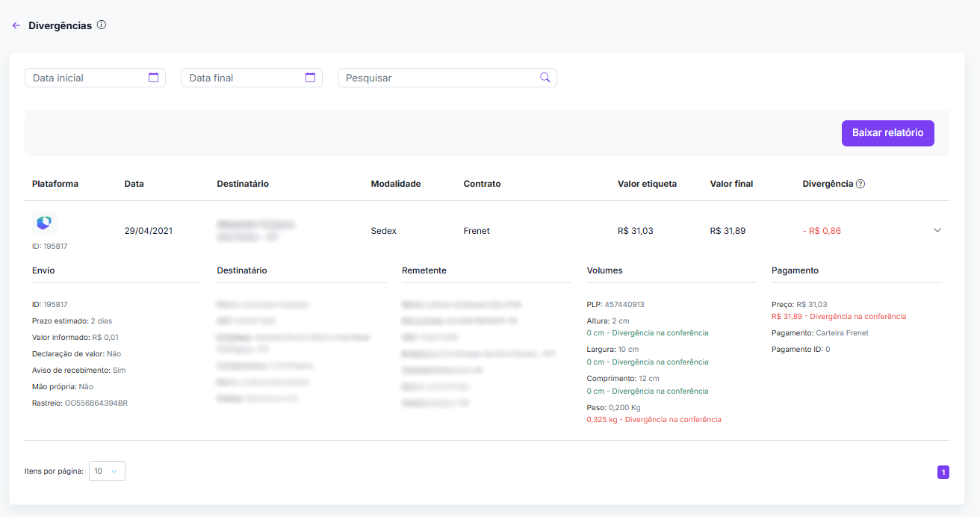The width and height of the screenshot is (980, 517).
Task: Click the Data inicial input field
Action: pos(87,78)
